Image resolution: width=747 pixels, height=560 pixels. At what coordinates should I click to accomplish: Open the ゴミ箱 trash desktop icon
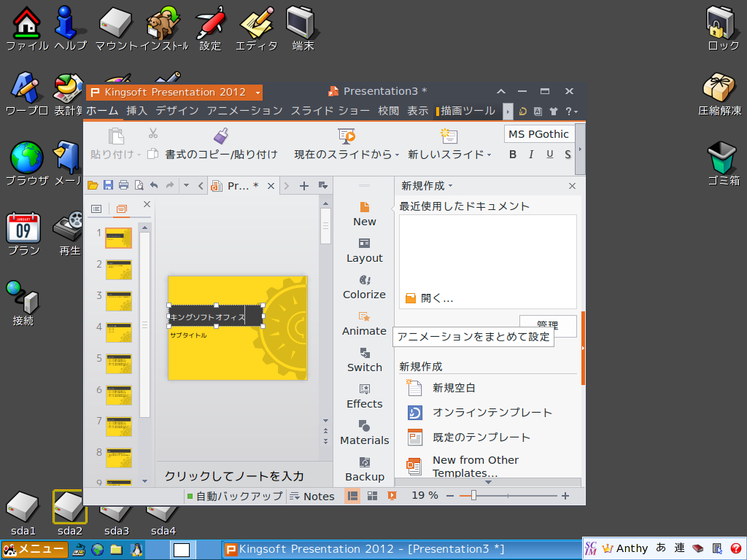[x=723, y=164]
